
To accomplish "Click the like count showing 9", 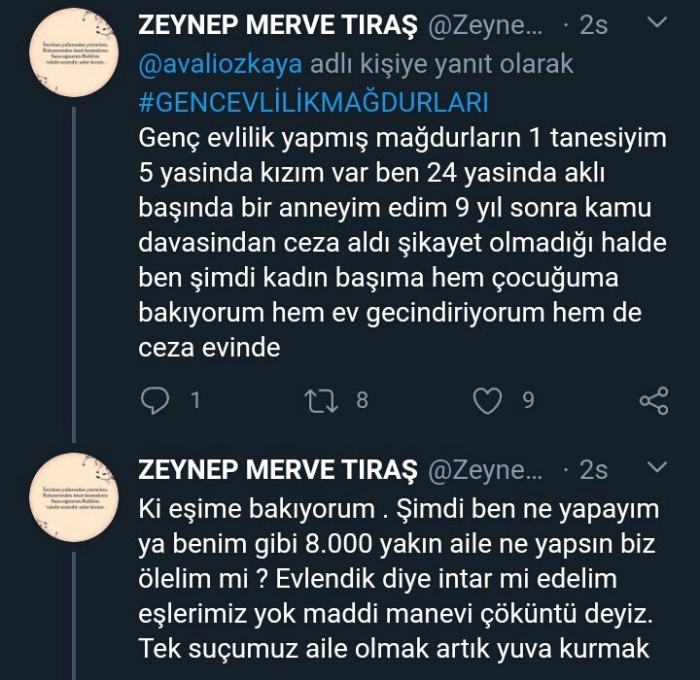I will 528,401.
